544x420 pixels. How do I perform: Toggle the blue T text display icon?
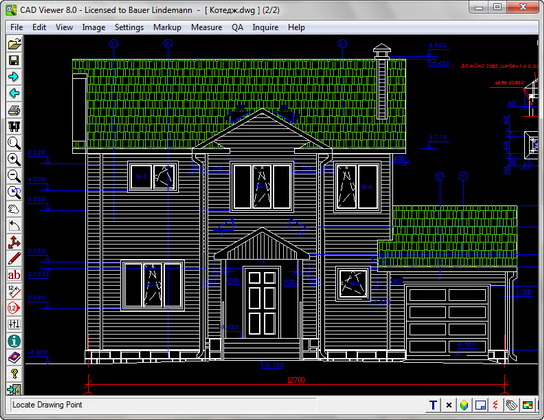433,405
